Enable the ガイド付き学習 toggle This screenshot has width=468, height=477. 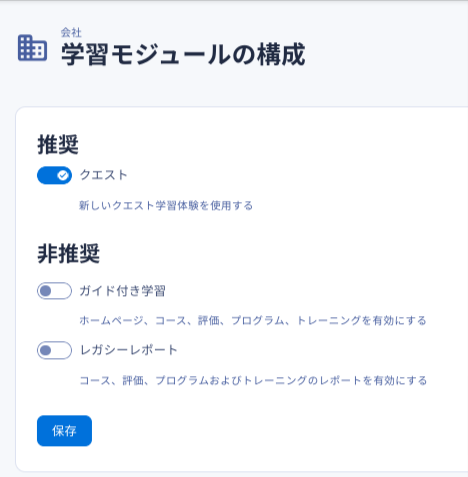tap(54, 291)
